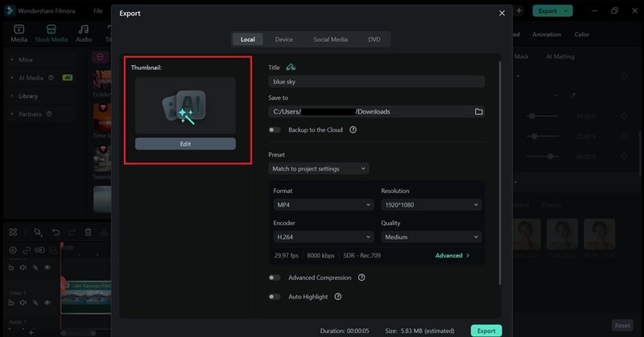Close the Export dialog
The image size is (644, 337).
click(x=502, y=13)
